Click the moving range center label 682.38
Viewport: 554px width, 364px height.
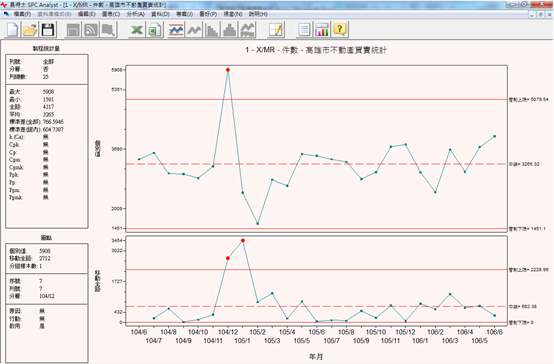coord(523,306)
